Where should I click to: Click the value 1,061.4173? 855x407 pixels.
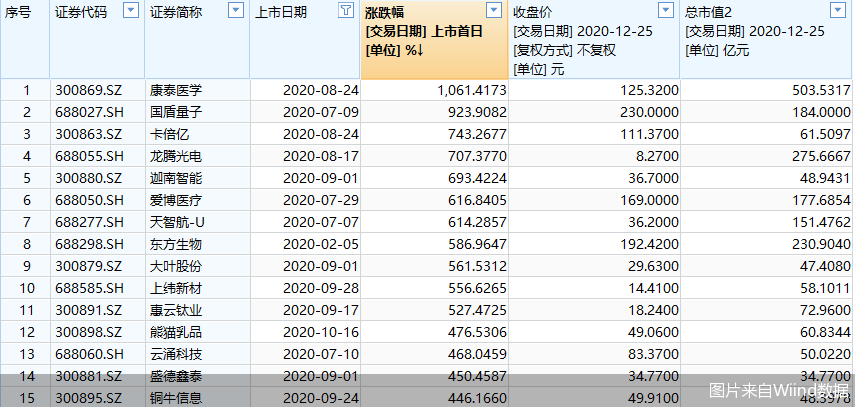472,90
